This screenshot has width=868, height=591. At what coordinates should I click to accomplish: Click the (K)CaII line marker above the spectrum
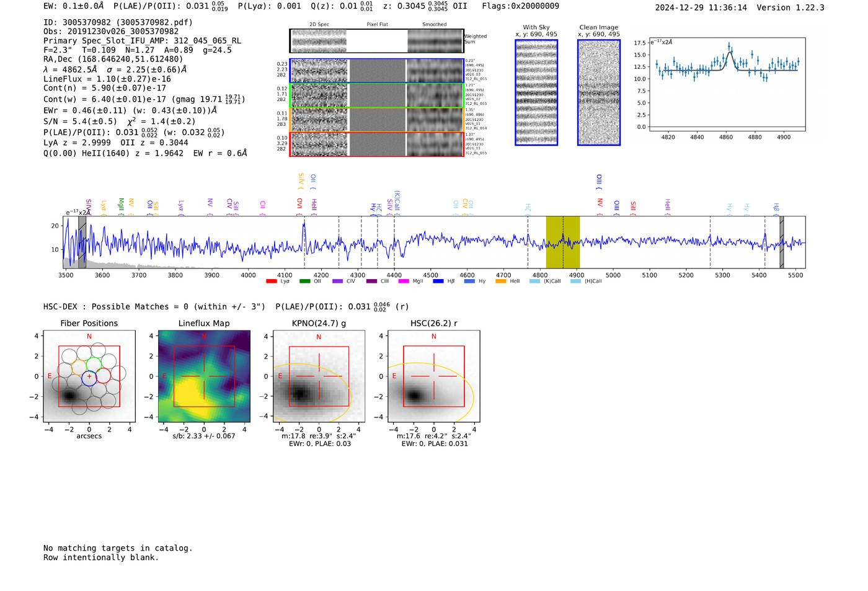click(397, 203)
